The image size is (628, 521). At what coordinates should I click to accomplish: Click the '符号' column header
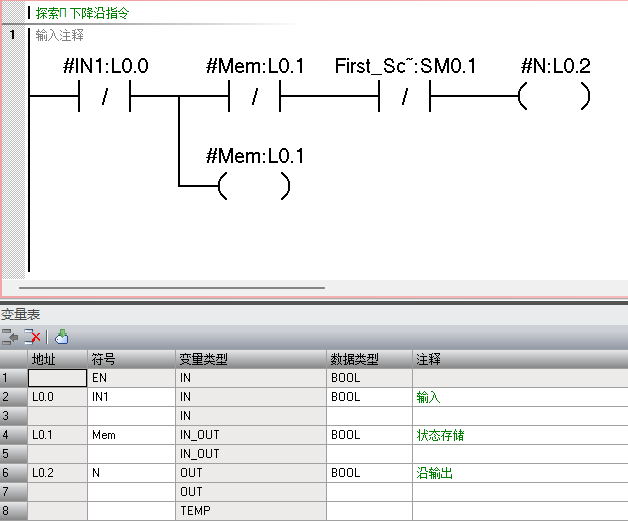[104, 359]
